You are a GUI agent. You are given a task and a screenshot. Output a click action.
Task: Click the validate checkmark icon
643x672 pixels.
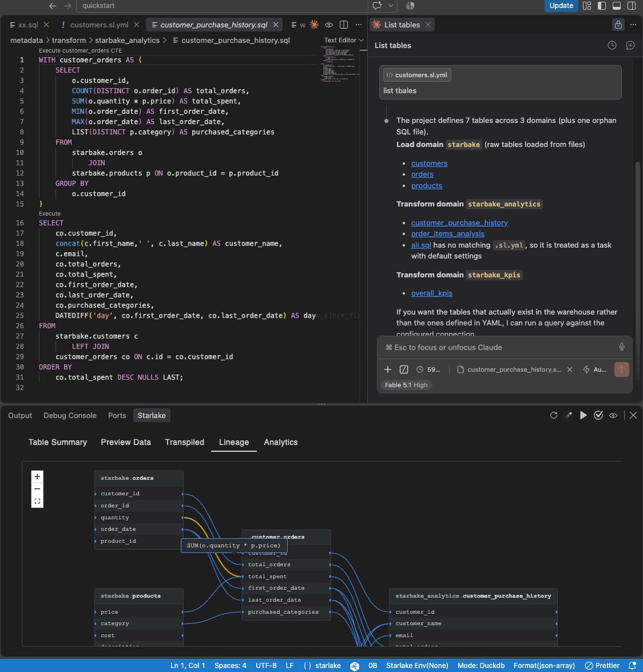[x=598, y=415]
